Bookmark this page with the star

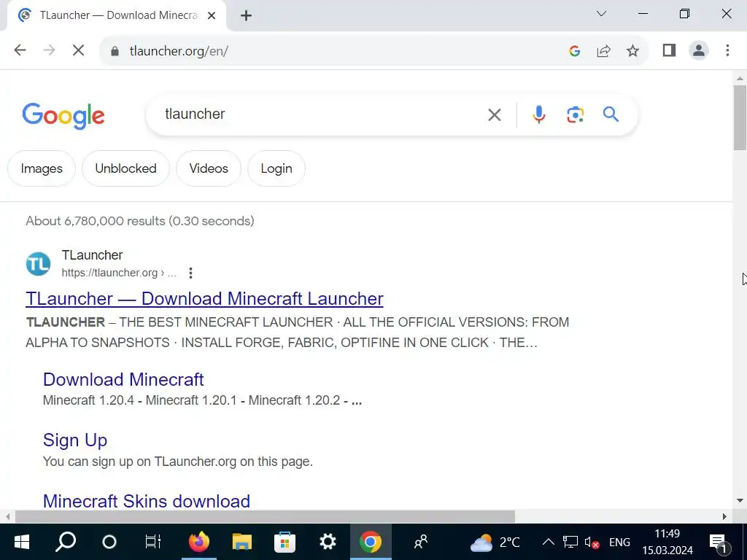(x=632, y=51)
